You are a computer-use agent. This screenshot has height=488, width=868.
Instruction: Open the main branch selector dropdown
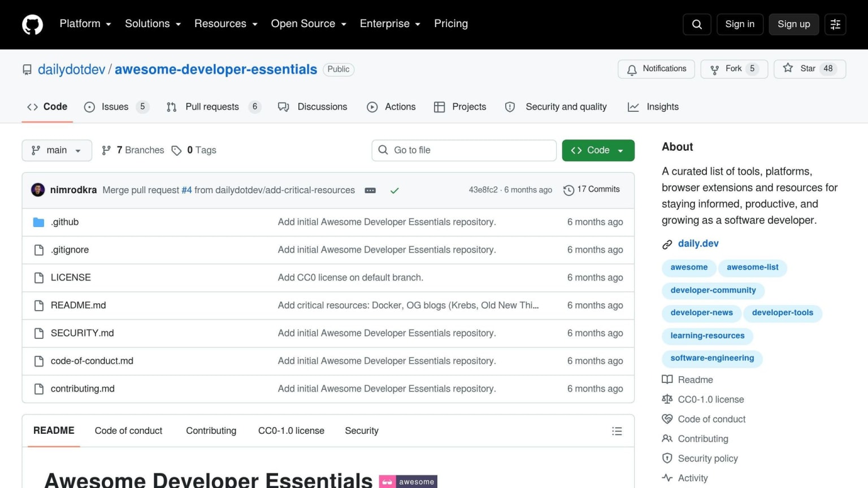pos(57,150)
